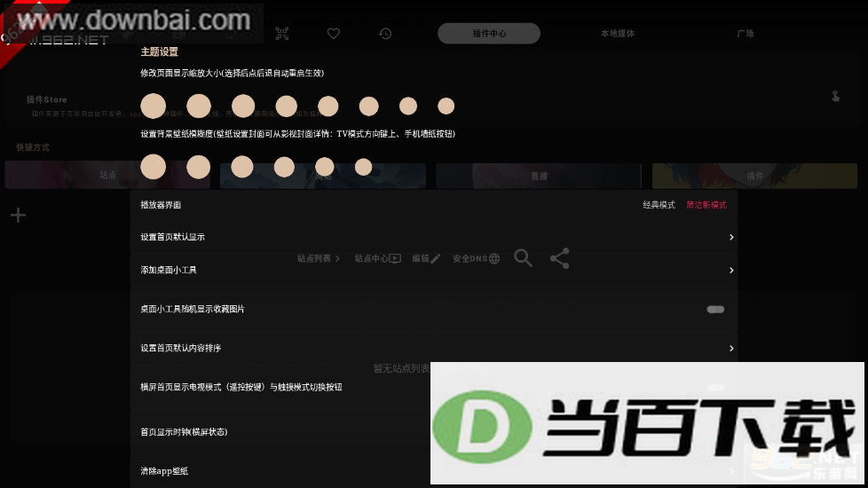The height and width of the screenshot is (488, 868).
Task: Click the globe icon next to 安全DNS
Action: pyautogui.click(x=494, y=258)
